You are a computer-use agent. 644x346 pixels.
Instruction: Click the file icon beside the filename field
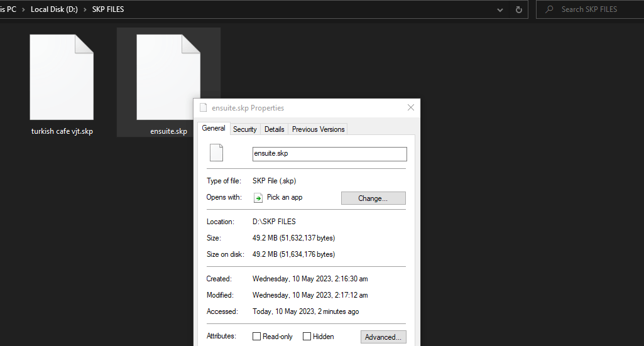(x=216, y=153)
